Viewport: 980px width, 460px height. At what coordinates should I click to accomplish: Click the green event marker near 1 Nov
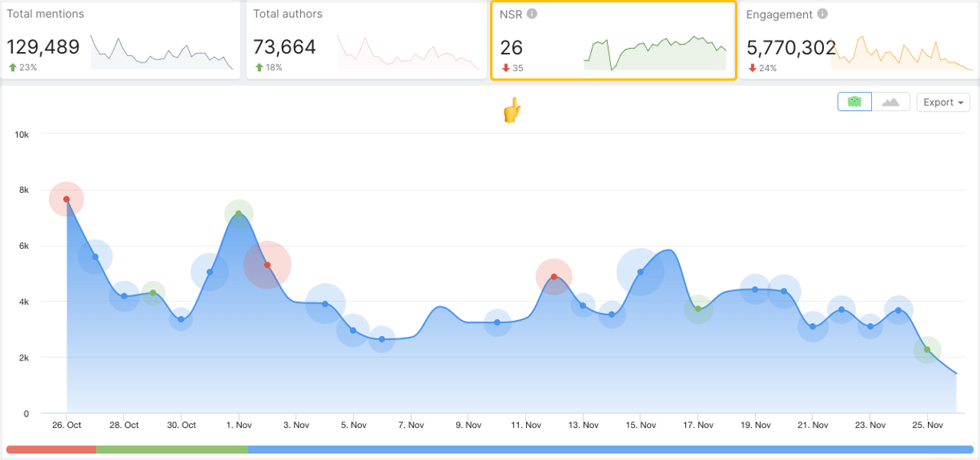tap(238, 214)
